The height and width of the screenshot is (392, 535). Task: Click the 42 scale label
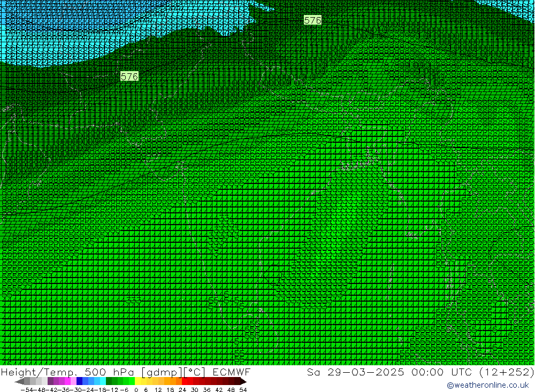[x=219, y=390]
